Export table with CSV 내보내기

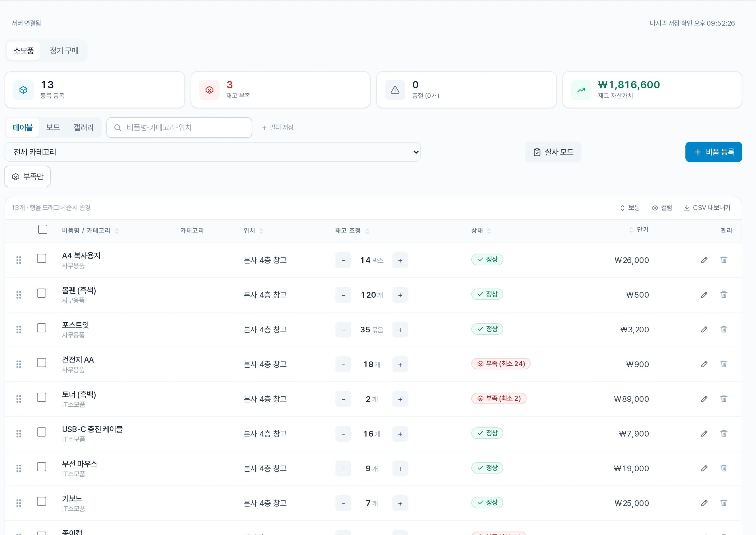pos(707,208)
